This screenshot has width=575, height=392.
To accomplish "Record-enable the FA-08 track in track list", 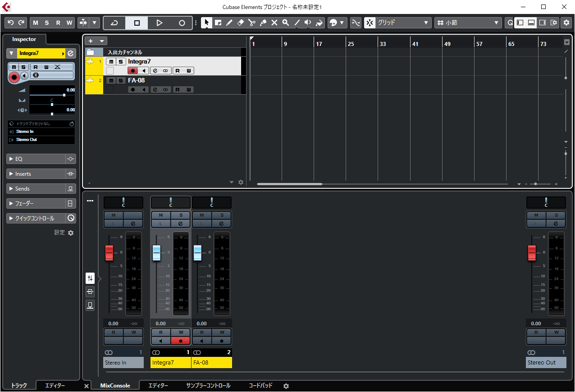I will pos(133,90).
